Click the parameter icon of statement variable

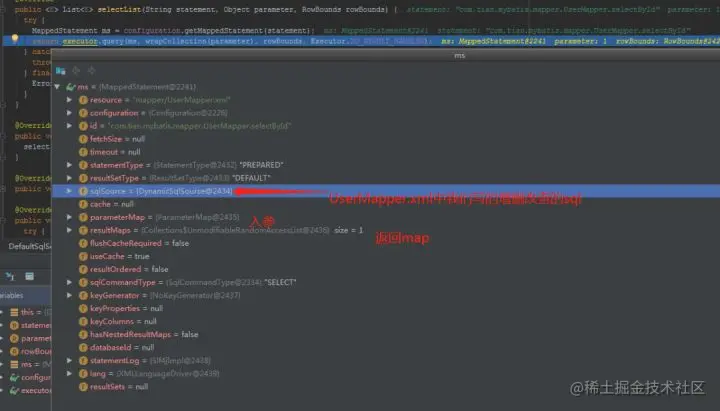click(14, 325)
